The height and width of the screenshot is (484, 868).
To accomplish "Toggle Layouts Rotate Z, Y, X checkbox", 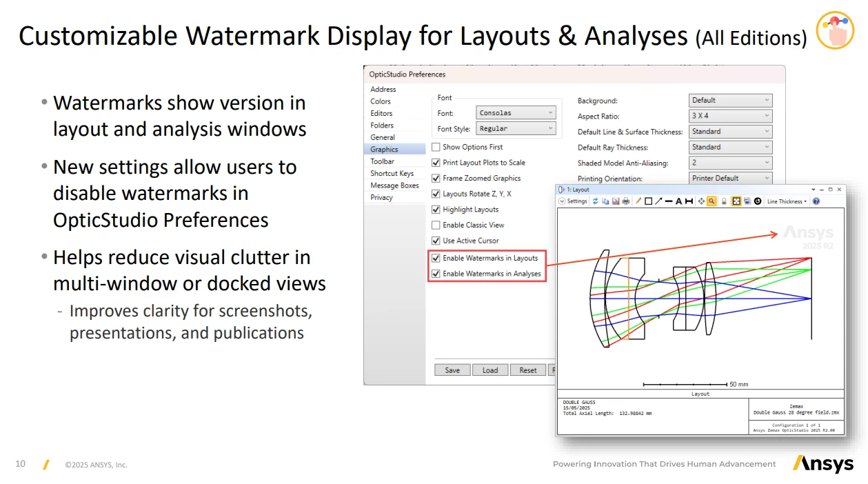I will 436,194.
